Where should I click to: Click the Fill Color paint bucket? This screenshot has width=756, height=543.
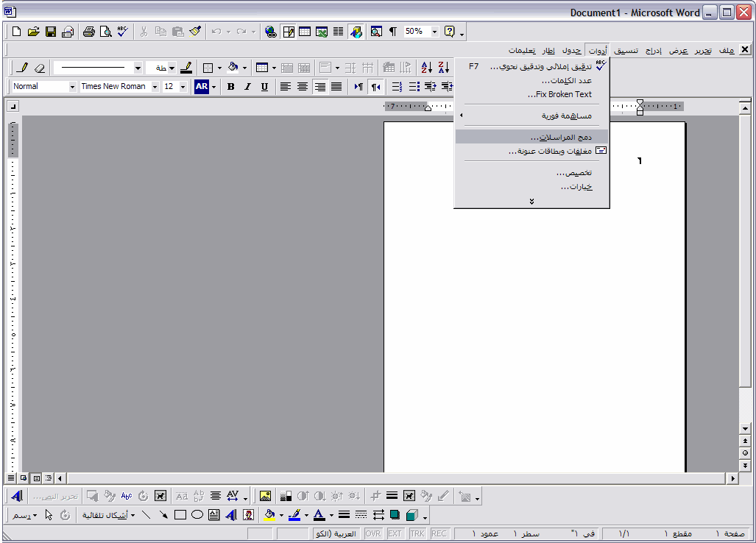(269, 515)
